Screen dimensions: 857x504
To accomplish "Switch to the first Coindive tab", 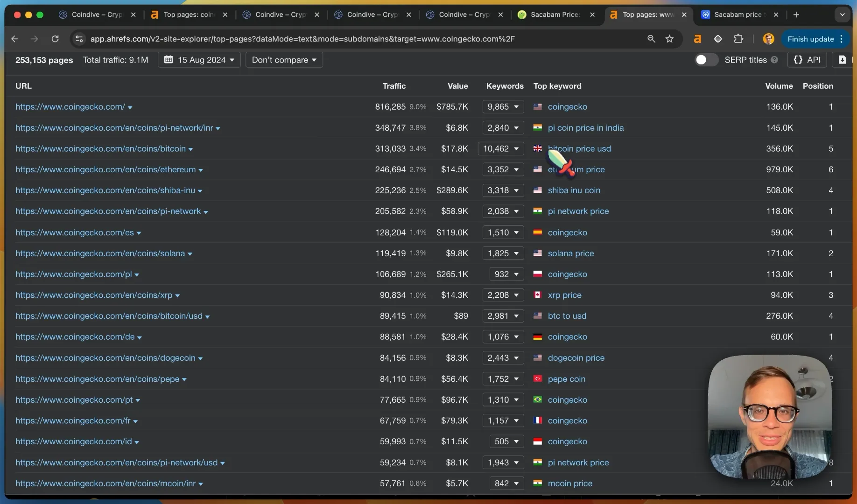I will [x=97, y=14].
